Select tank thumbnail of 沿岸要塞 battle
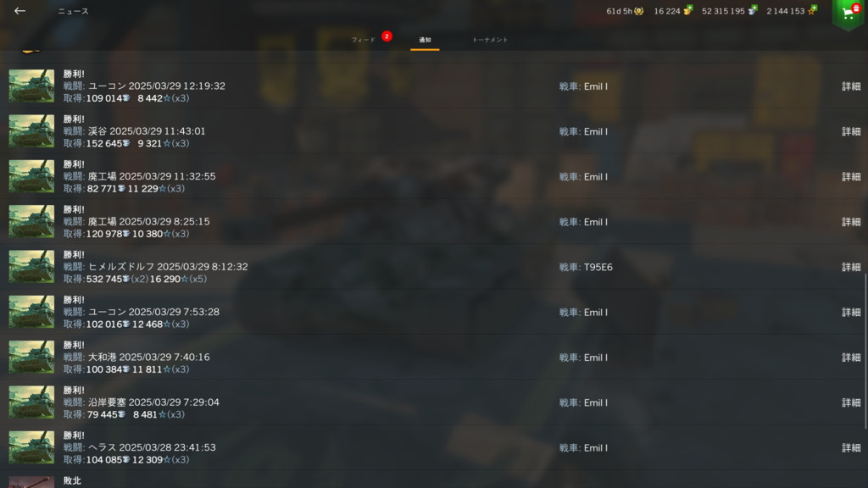 pos(31,402)
